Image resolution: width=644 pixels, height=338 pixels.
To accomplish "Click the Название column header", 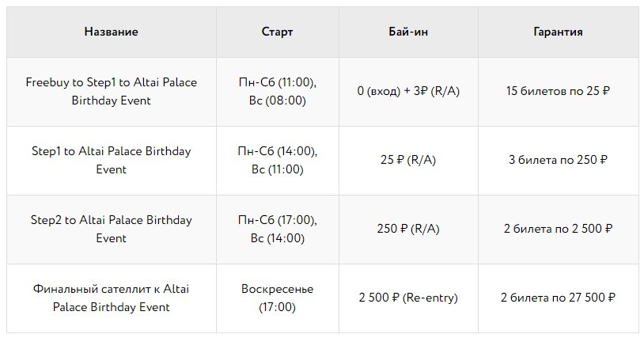I will coord(112,32).
